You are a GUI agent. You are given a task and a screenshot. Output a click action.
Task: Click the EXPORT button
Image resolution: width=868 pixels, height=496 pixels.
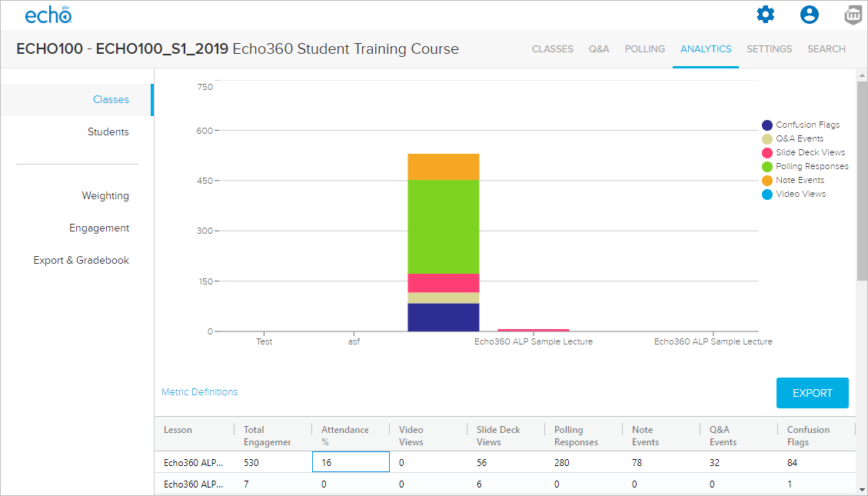(812, 393)
